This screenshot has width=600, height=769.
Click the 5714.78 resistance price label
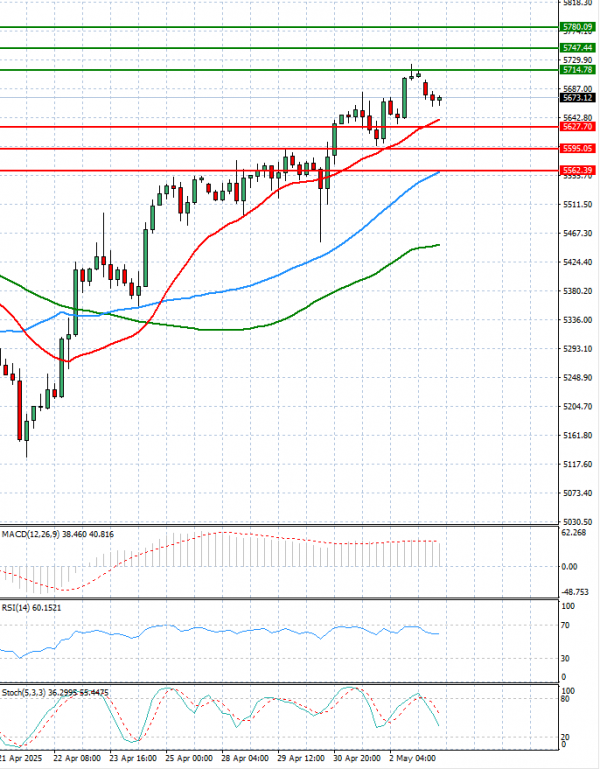pos(577,70)
